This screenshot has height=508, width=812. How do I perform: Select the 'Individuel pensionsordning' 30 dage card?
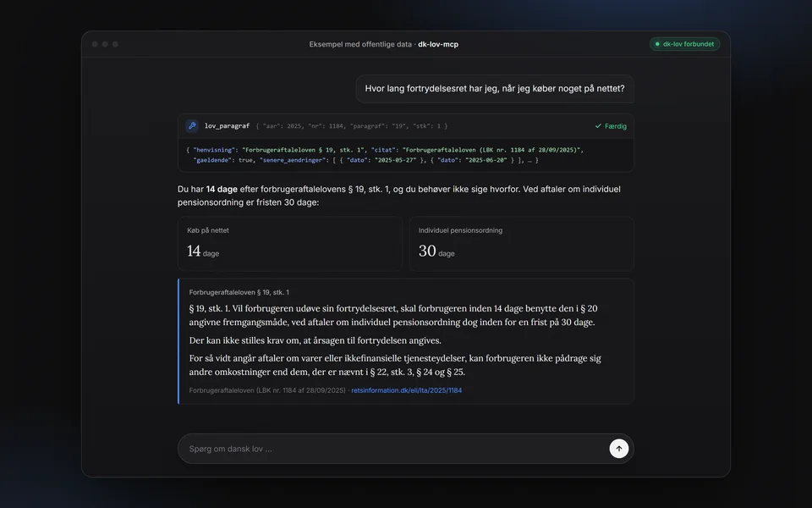[522, 244]
